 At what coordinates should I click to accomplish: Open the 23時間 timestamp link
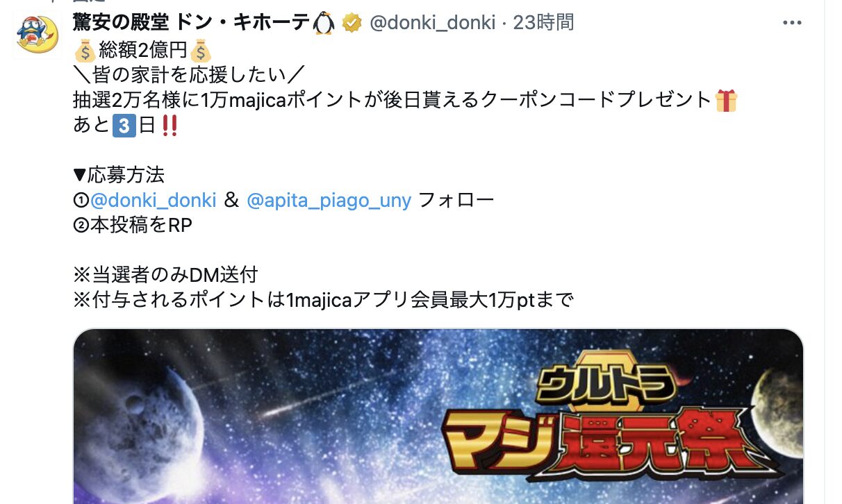click(x=543, y=23)
